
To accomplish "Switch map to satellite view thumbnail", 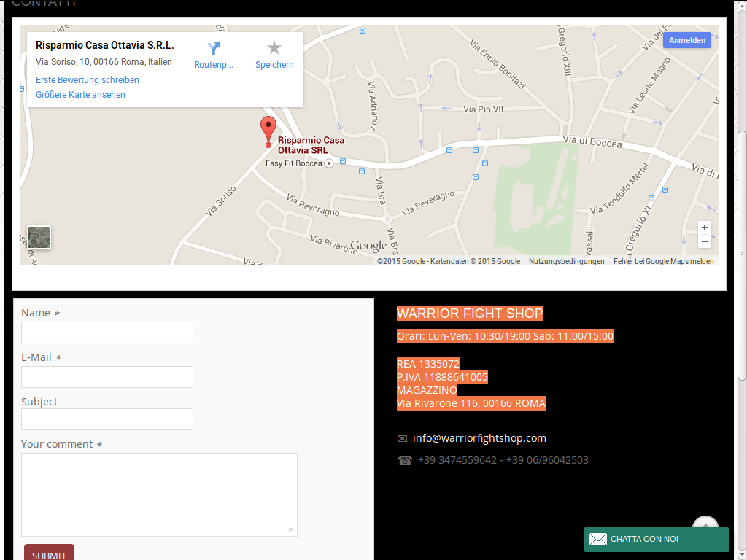I will click(x=39, y=237).
